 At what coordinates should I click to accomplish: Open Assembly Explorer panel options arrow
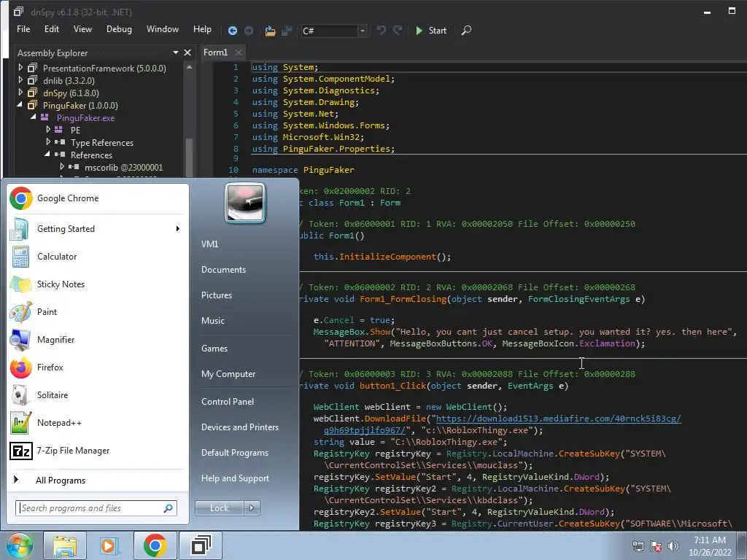pos(176,52)
